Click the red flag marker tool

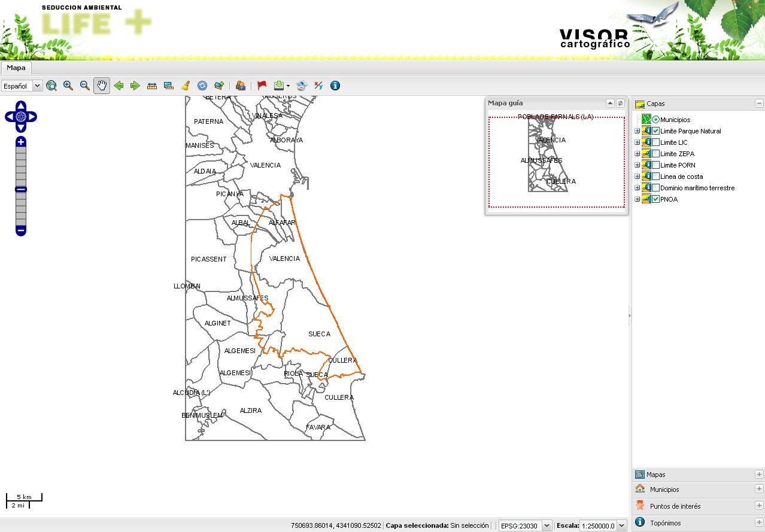click(262, 86)
